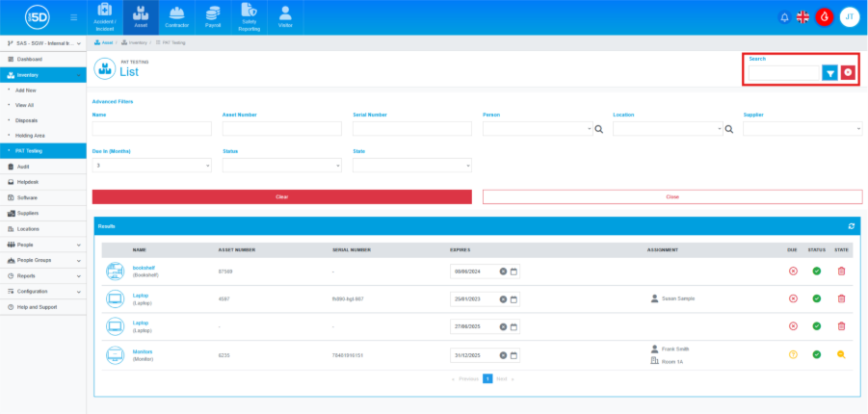The width and height of the screenshot is (868, 414).
Task: Open Holding Area in the sidebar
Action: 30,136
